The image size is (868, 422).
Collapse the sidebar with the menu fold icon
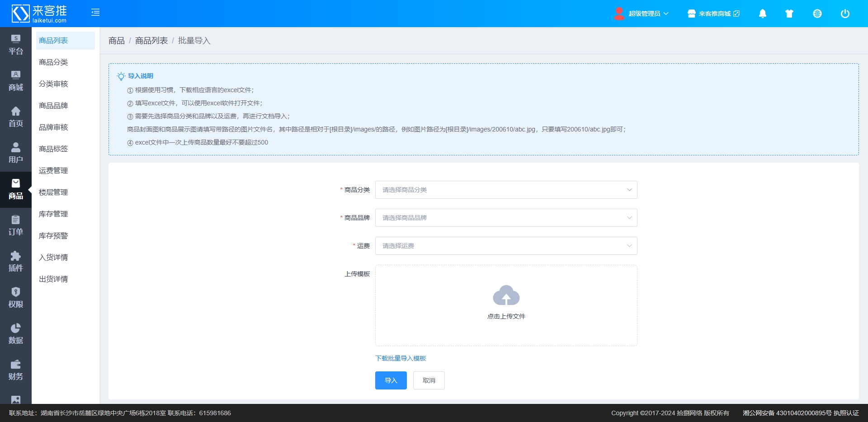coord(95,13)
